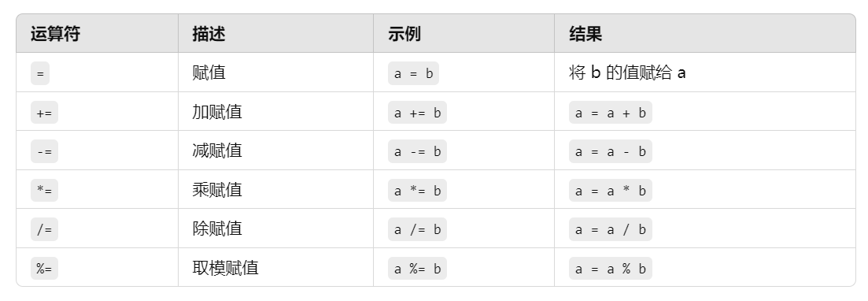This screenshot has height=301, width=868.
Task: Click the 加赋值 description text
Action: pyautogui.click(x=217, y=112)
